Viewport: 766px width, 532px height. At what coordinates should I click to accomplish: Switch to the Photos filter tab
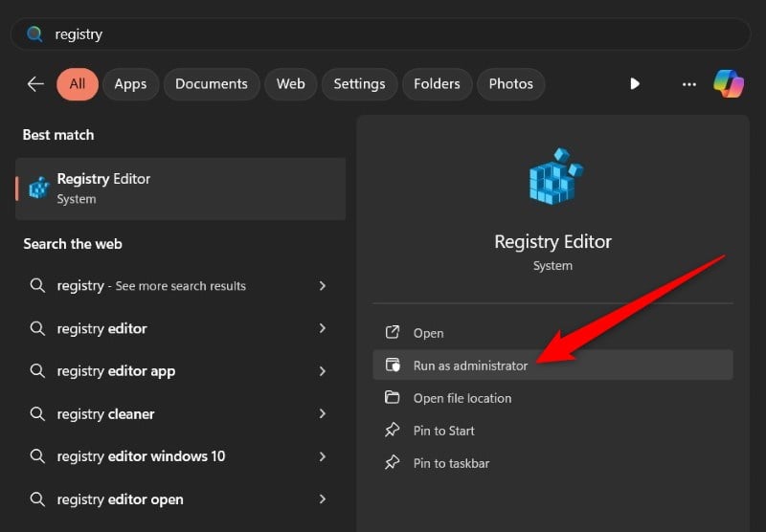[511, 84]
